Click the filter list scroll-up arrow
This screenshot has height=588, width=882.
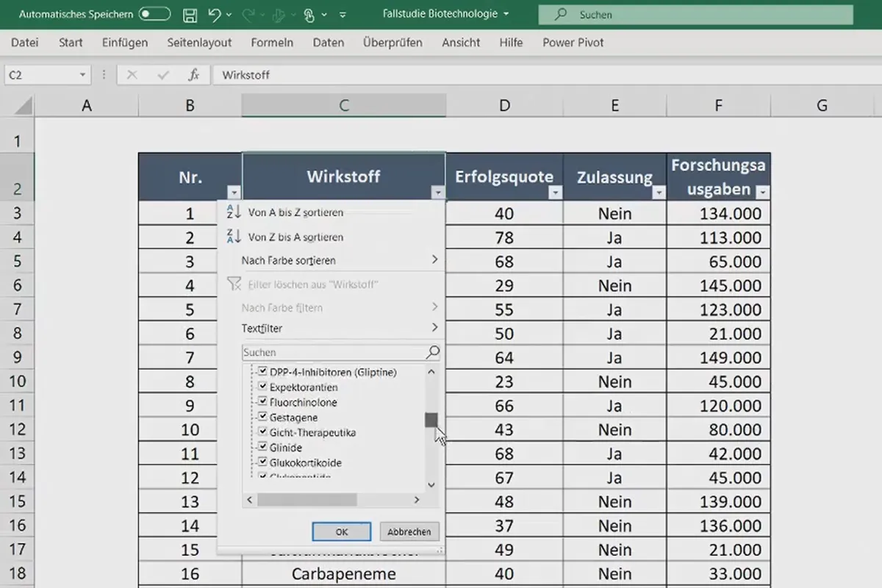click(x=431, y=372)
